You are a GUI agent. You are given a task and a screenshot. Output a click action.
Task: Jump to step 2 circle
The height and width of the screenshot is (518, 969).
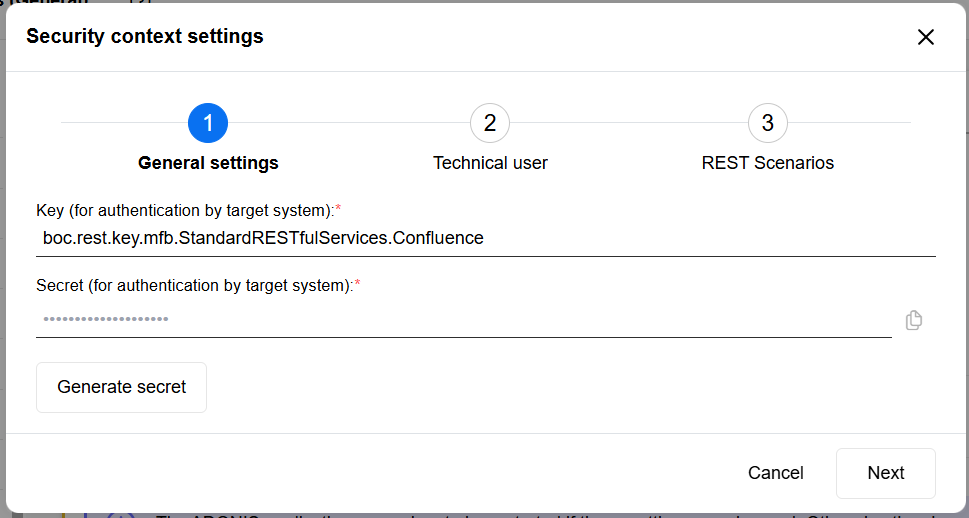490,123
